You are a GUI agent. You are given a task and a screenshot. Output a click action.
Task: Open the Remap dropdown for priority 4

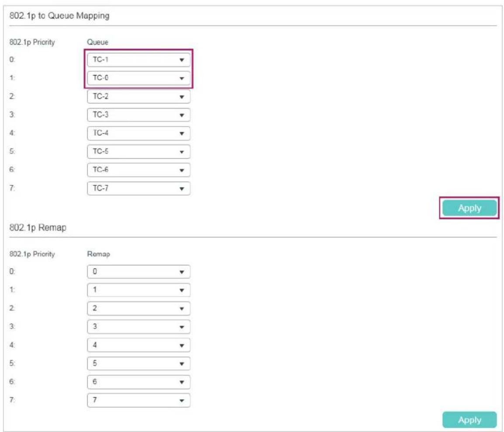click(138, 345)
